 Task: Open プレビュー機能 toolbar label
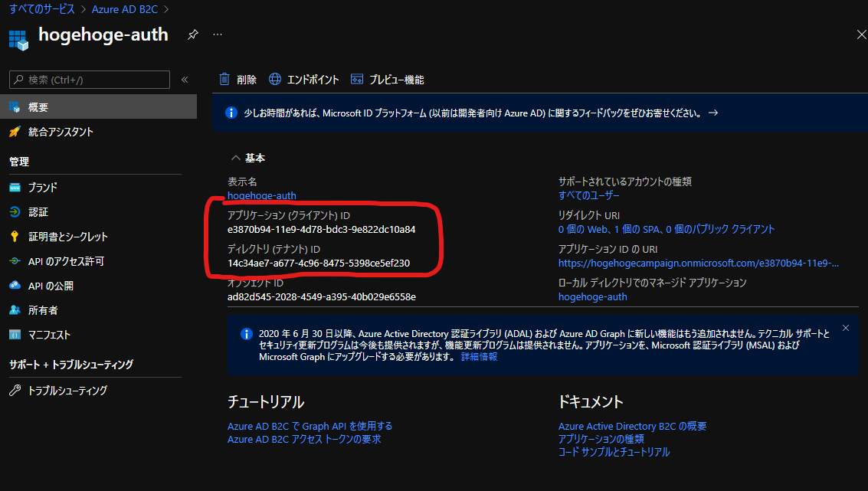click(x=396, y=80)
